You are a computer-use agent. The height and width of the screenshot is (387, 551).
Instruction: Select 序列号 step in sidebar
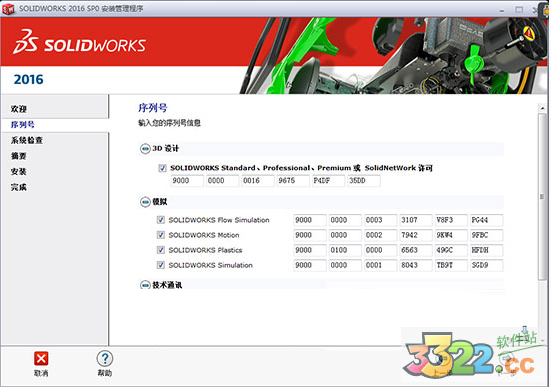click(x=22, y=125)
